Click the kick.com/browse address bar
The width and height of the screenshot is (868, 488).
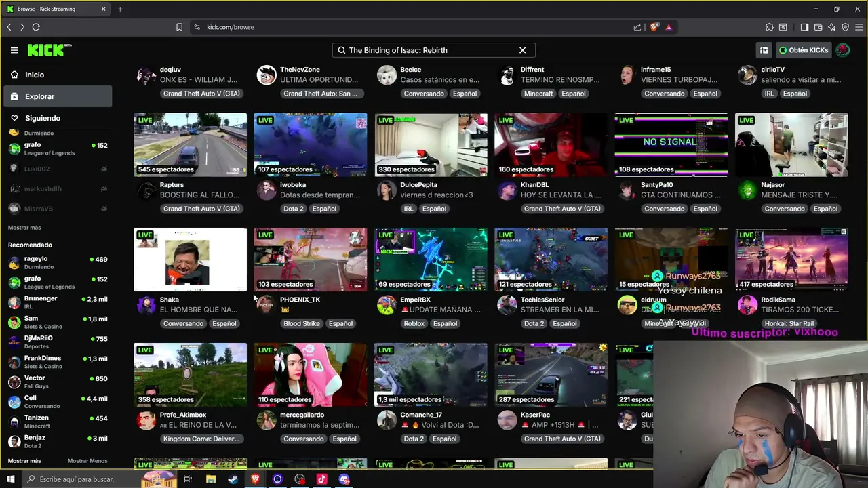click(414, 27)
